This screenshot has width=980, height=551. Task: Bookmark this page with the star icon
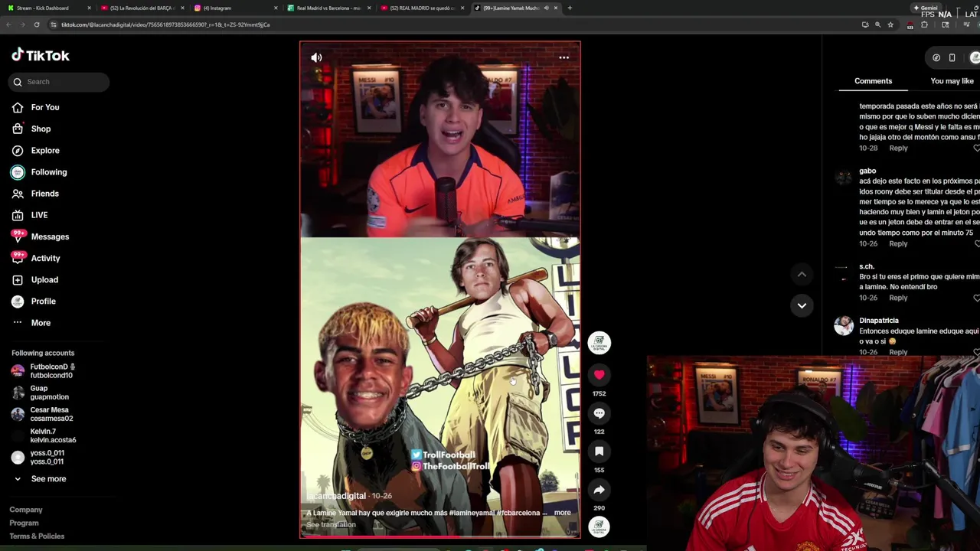(x=890, y=24)
